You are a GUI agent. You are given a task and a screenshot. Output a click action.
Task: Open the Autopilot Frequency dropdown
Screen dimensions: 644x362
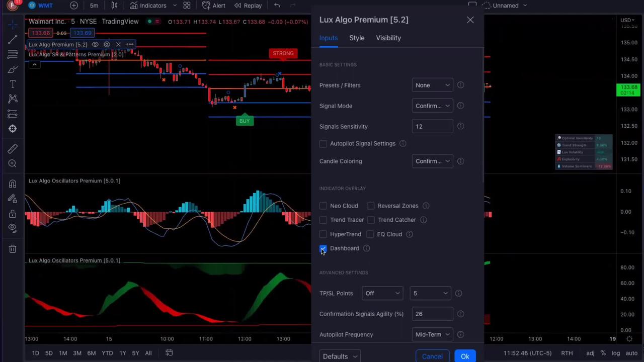click(x=432, y=334)
